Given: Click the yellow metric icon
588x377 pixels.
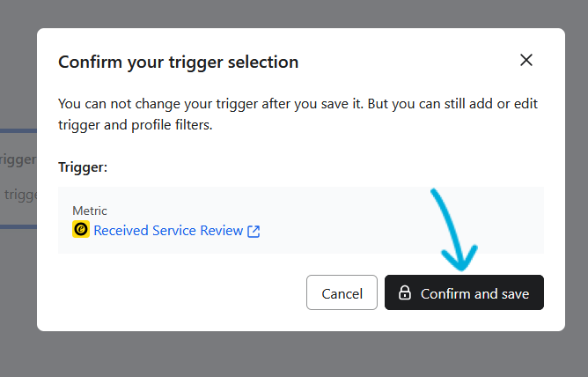Looking at the screenshot, I should pyautogui.click(x=80, y=230).
